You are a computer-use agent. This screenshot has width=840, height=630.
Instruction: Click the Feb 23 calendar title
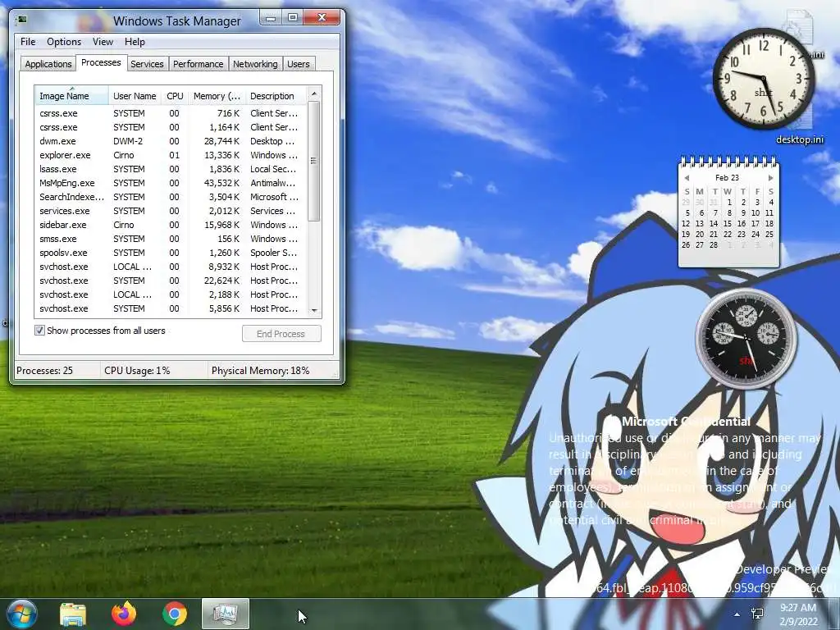(x=727, y=178)
